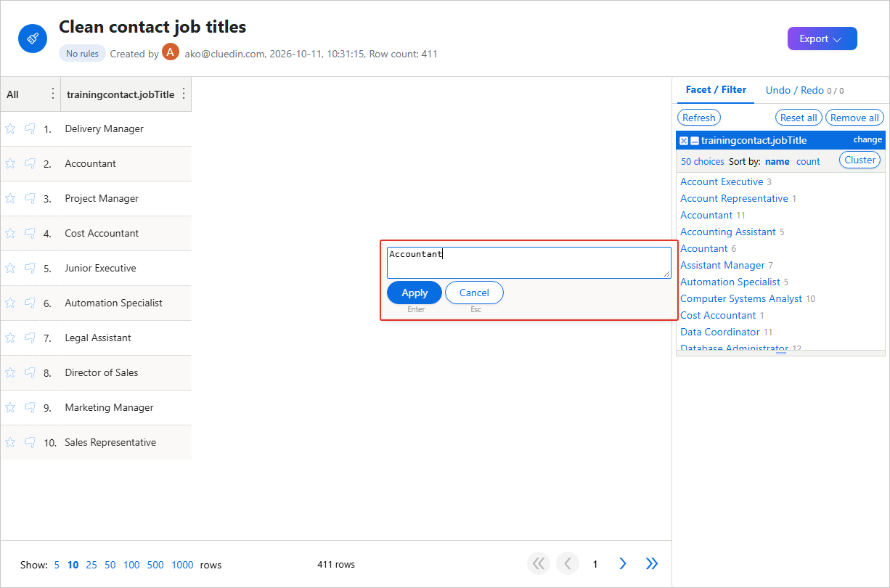Viewport: 890px width, 588px height.
Task: Cancel the cell edit
Action: coord(474,293)
